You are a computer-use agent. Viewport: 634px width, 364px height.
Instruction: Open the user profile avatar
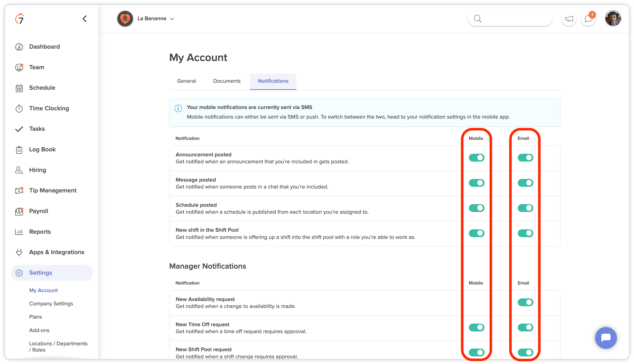[613, 18]
